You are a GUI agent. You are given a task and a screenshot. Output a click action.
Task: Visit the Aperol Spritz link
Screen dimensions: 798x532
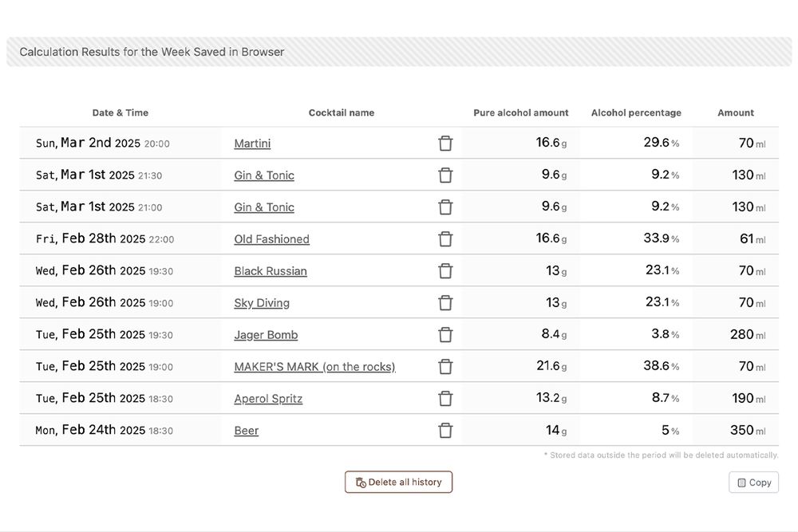click(x=268, y=399)
